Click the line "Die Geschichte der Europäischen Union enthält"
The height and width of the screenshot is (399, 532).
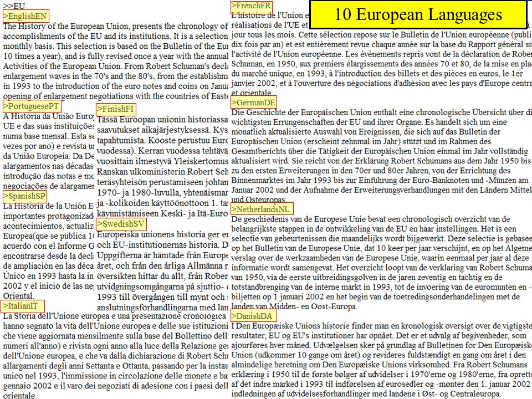tap(381, 112)
